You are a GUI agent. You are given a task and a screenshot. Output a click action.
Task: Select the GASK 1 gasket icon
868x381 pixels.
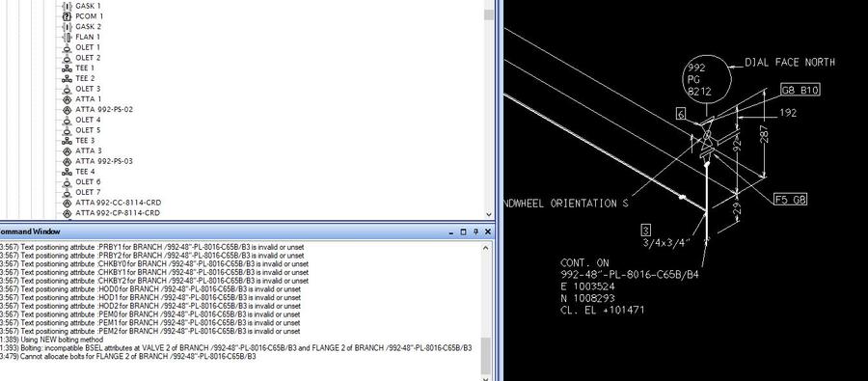coord(67,6)
